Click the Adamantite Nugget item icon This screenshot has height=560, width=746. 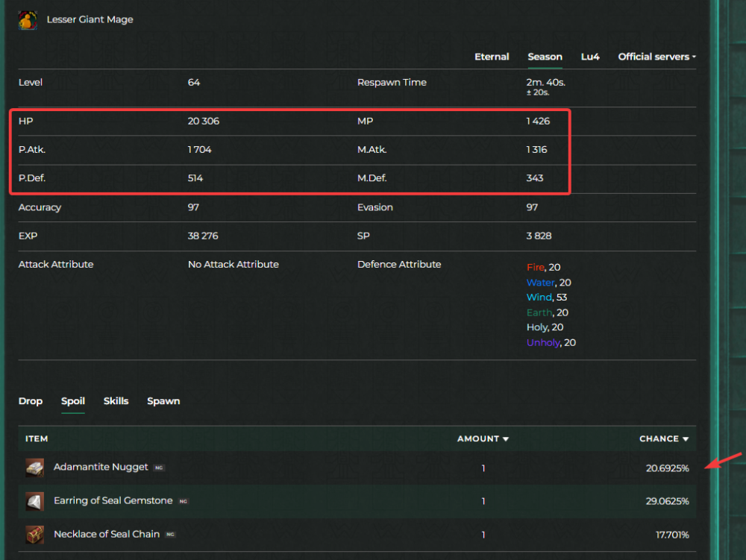tap(34, 468)
